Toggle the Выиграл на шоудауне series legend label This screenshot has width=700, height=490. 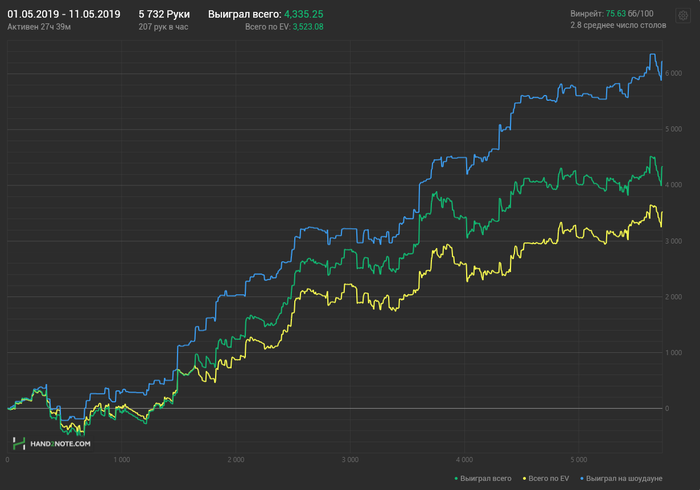coord(624,478)
